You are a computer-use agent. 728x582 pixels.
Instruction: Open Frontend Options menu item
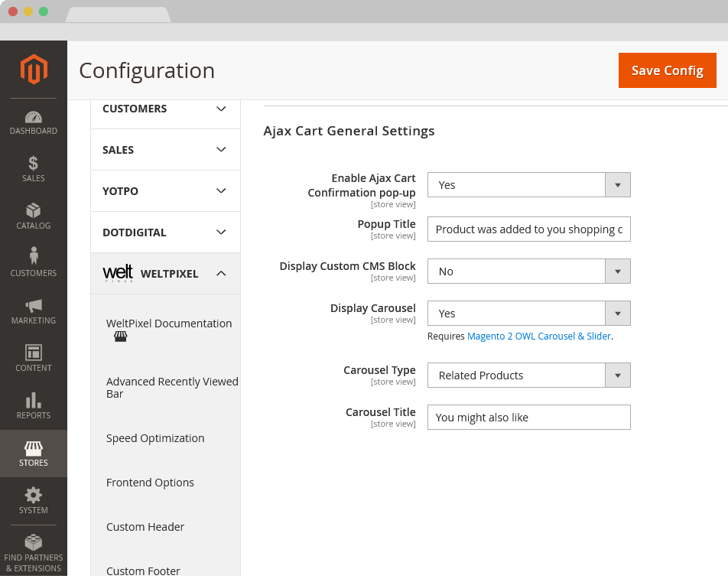click(x=150, y=483)
